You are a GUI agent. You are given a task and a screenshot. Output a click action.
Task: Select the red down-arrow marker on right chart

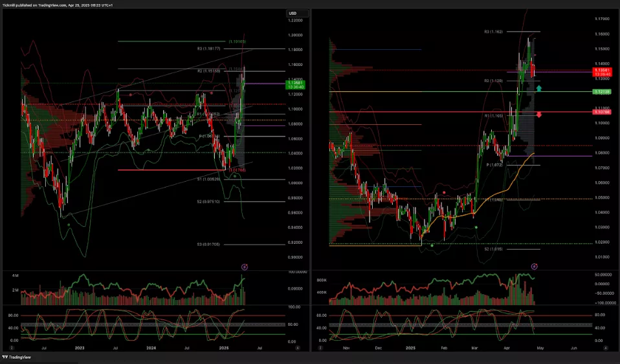tap(539, 114)
